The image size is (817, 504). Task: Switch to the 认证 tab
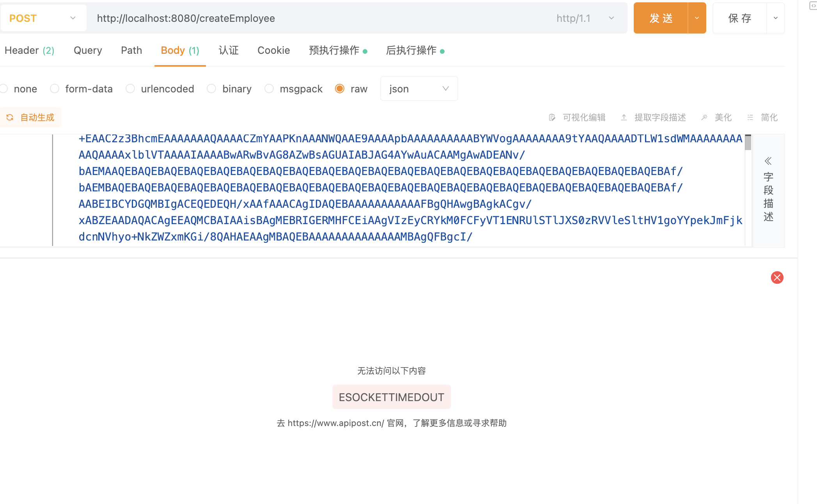229,50
